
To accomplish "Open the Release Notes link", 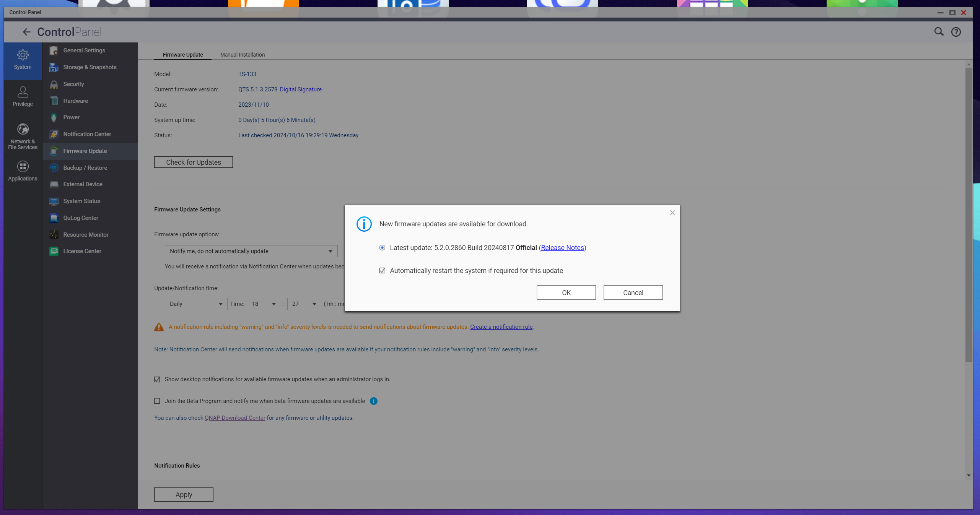I will [562, 248].
